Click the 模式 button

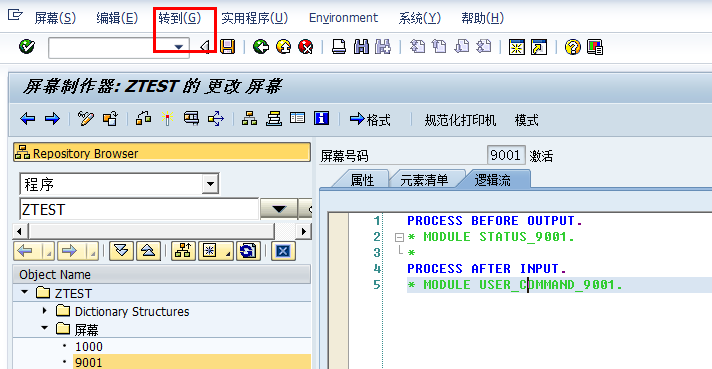point(526,120)
